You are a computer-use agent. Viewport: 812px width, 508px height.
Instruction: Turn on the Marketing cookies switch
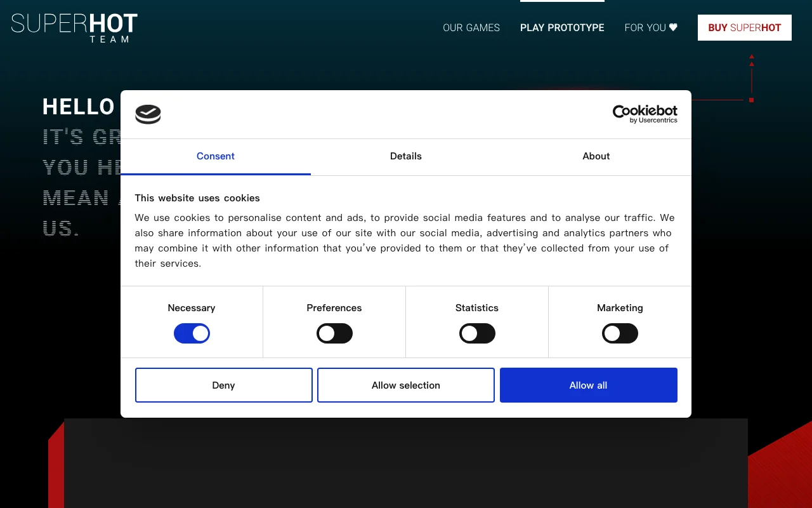point(620,333)
